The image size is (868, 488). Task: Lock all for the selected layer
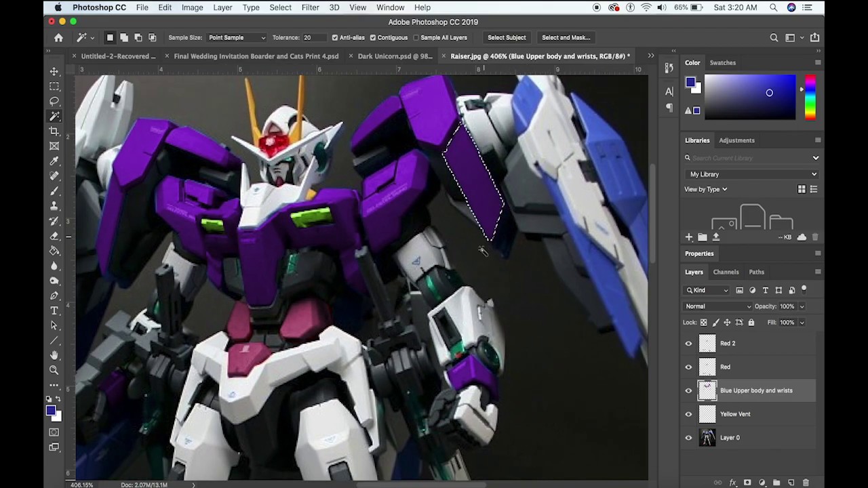click(x=750, y=323)
